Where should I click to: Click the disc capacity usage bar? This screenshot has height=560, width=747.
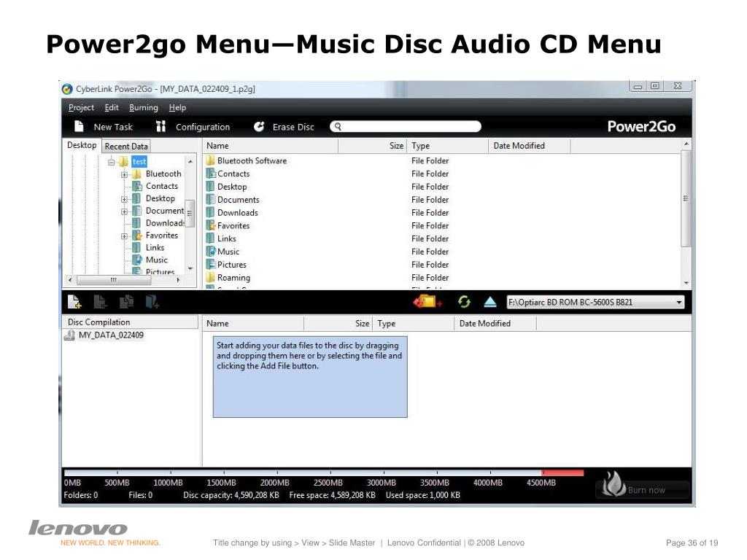click(323, 472)
